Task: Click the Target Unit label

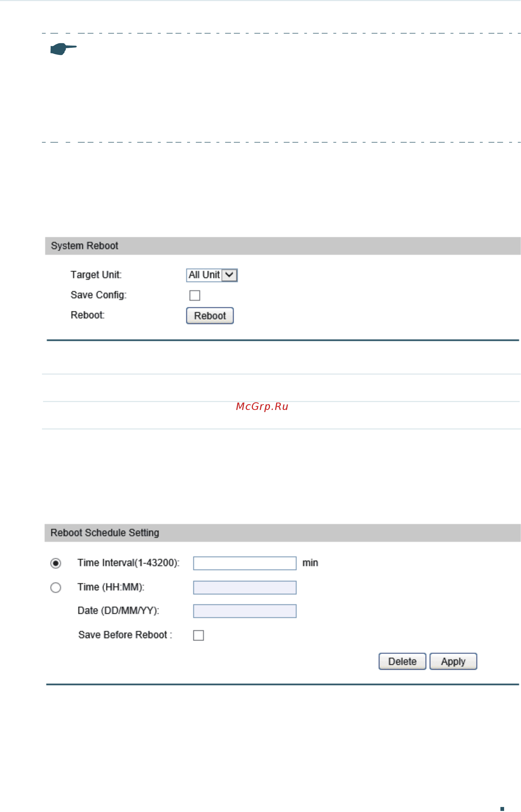Action: pyautogui.click(x=96, y=275)
